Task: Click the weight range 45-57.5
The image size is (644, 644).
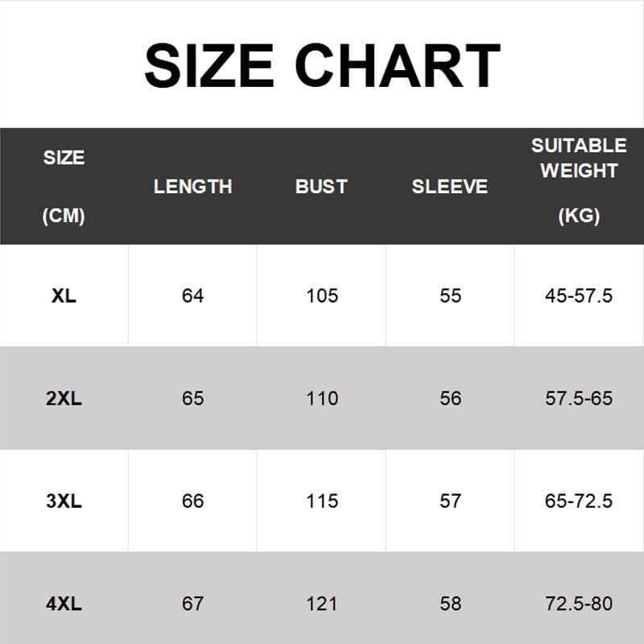Action: [x=579, y=295]
